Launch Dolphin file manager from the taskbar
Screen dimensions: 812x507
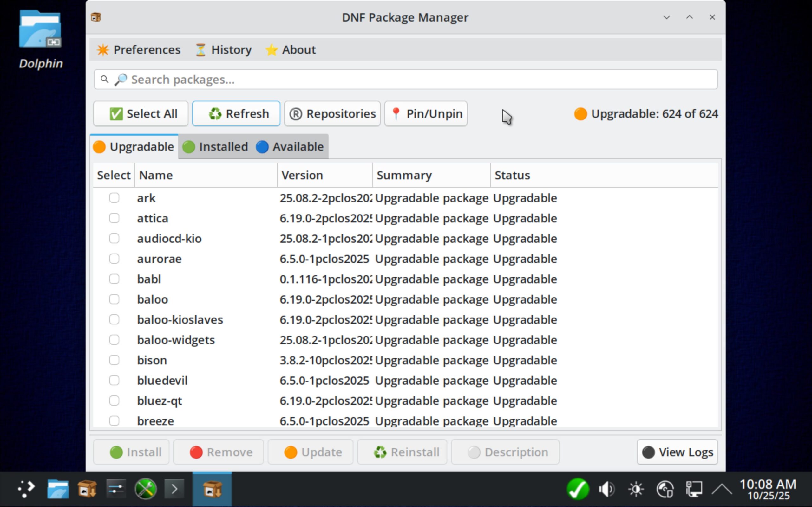(x=58, y=489)
